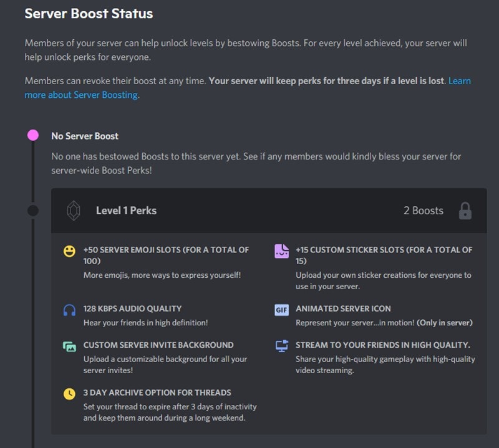Click the padlock icon next to 2 Boosts
The image size is (499, 448).
click(x=465, y=211)
